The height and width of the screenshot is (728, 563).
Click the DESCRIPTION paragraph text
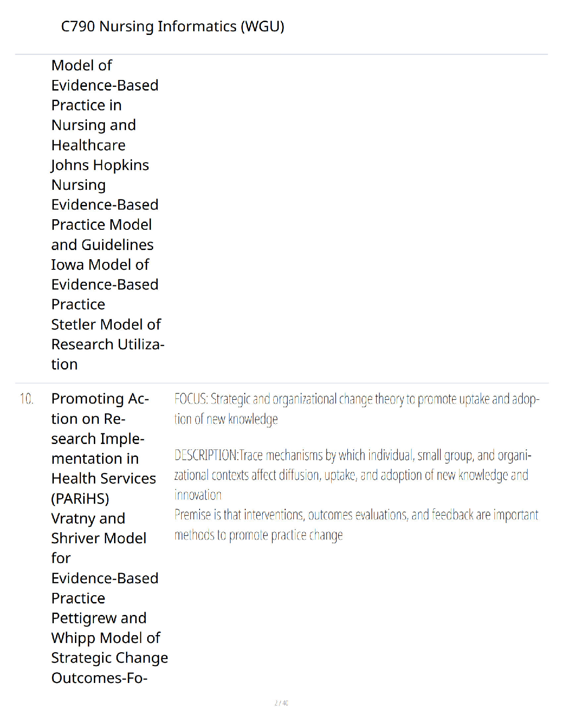click(x=353, y=475)
